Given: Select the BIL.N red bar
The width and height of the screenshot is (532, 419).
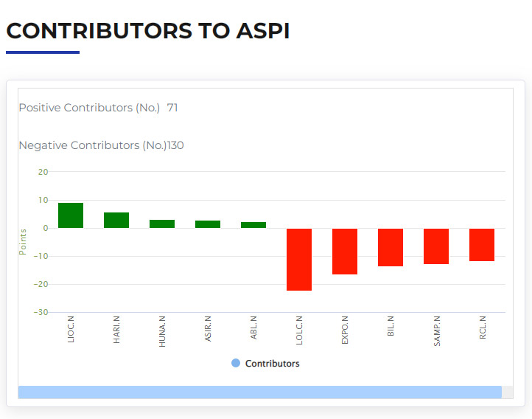Looking at the screenshot, I should [391, 247].
